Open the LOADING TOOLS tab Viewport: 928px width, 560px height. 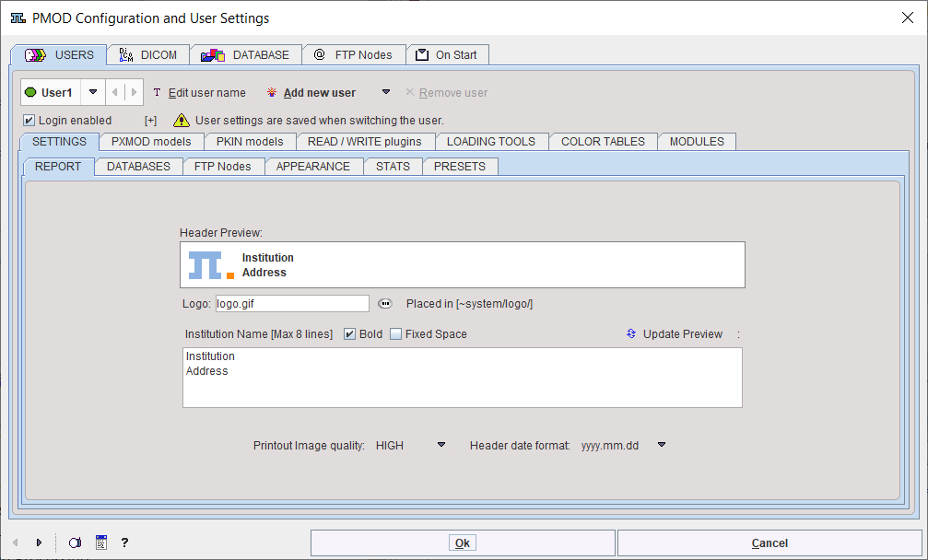point(491,142)
